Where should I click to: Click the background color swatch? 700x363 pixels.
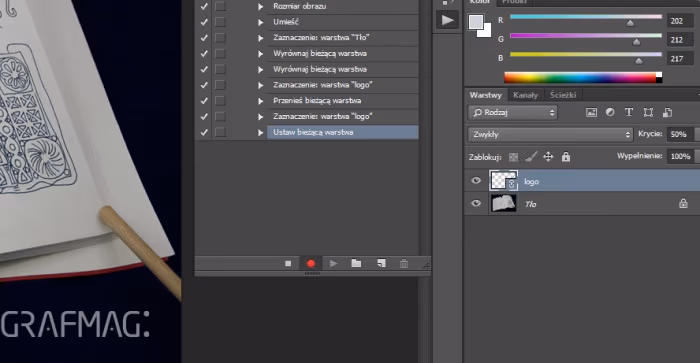[486, 32]
